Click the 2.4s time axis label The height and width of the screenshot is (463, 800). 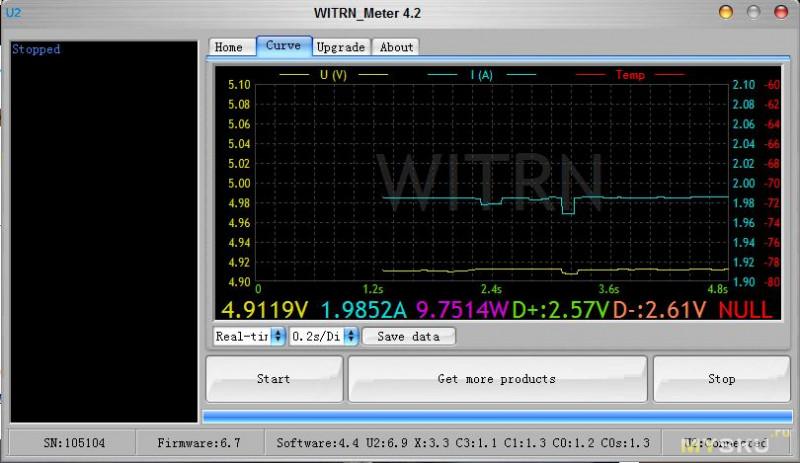pyautogui.click(x=491, y=289)
